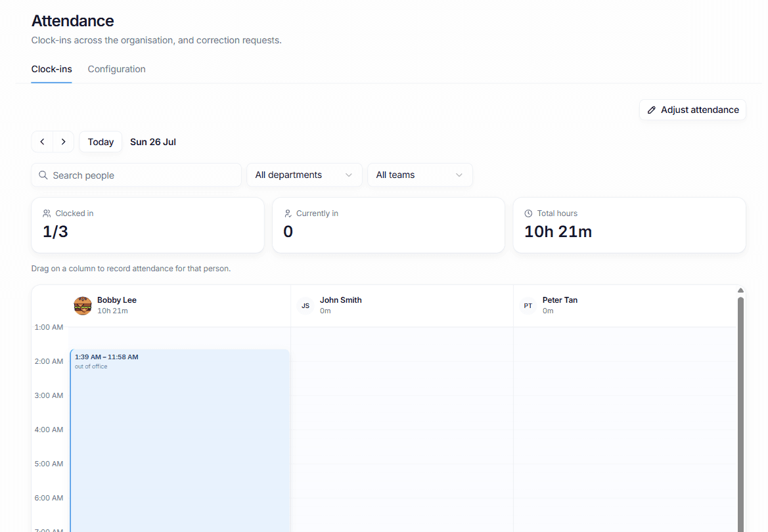The width and height of the screenshot is (768, 532).
Task: Click John Smith's JS avatar
Action: (305, 305)
